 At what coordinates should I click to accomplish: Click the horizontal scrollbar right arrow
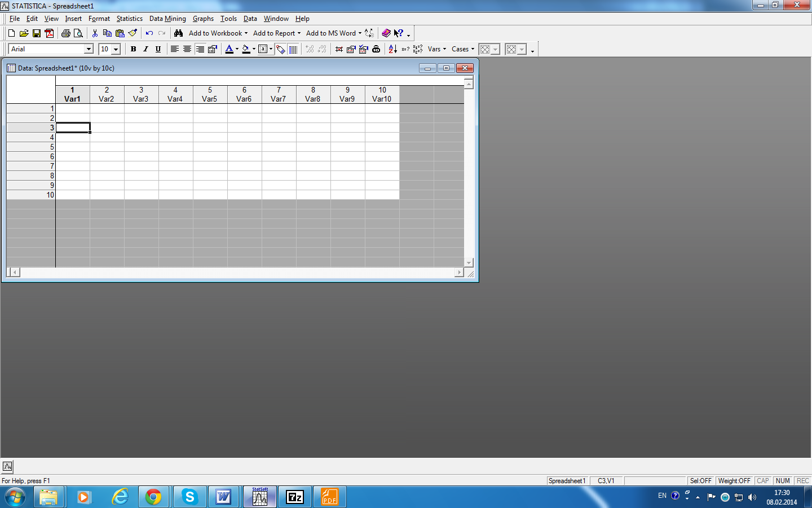459,273
